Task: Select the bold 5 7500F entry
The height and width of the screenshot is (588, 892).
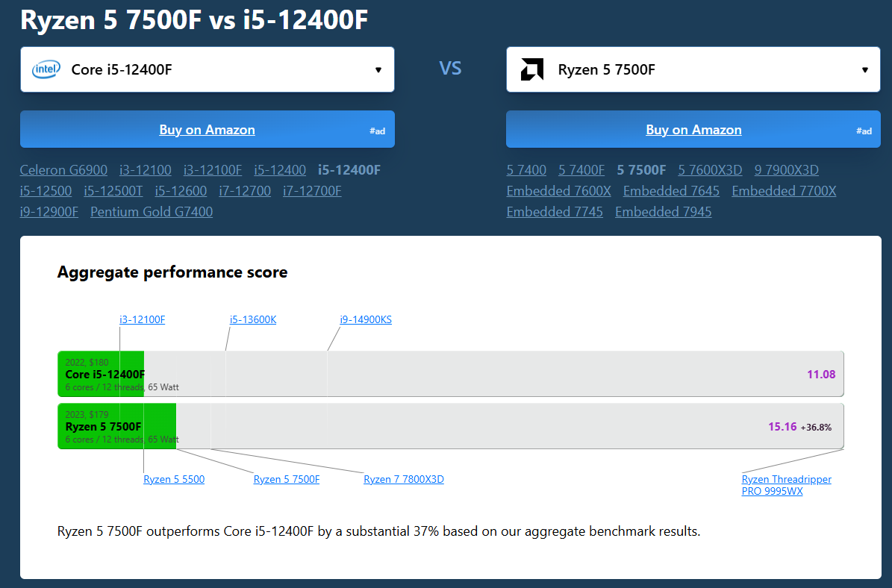Action: tap(641, 170)
